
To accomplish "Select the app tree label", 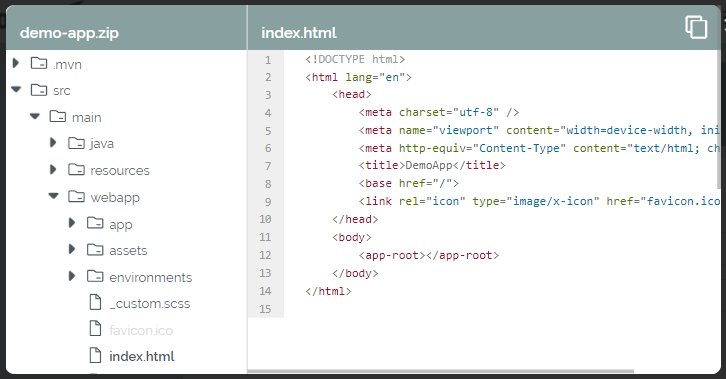I will (x=121, y=225).
